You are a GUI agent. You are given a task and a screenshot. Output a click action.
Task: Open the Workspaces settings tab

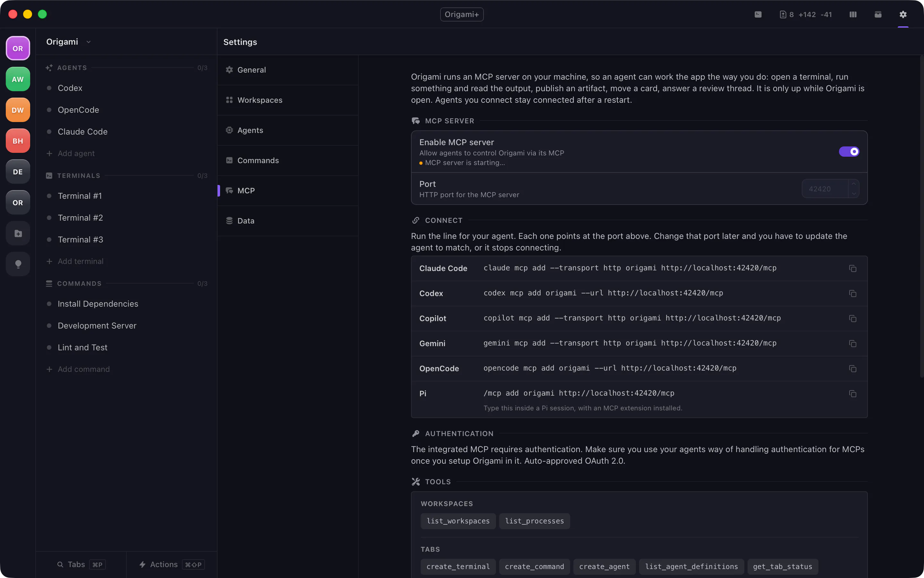(288, 100)
